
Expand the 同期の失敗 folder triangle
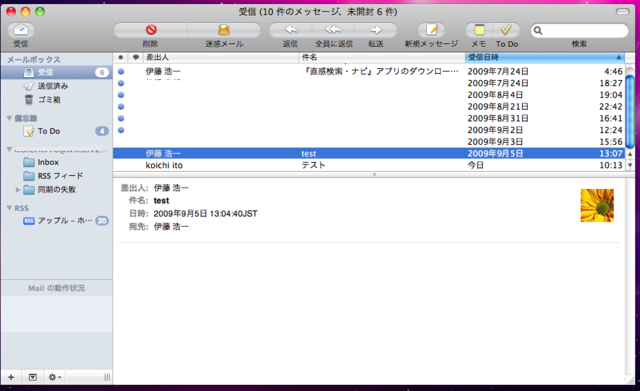[x=18, y=189]
